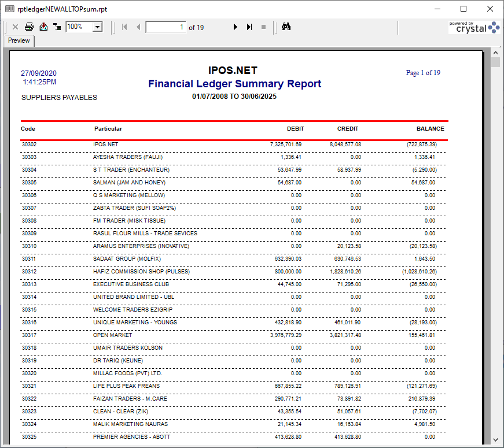Click the Financial Ledger Summary Report title

pos(235,83)
